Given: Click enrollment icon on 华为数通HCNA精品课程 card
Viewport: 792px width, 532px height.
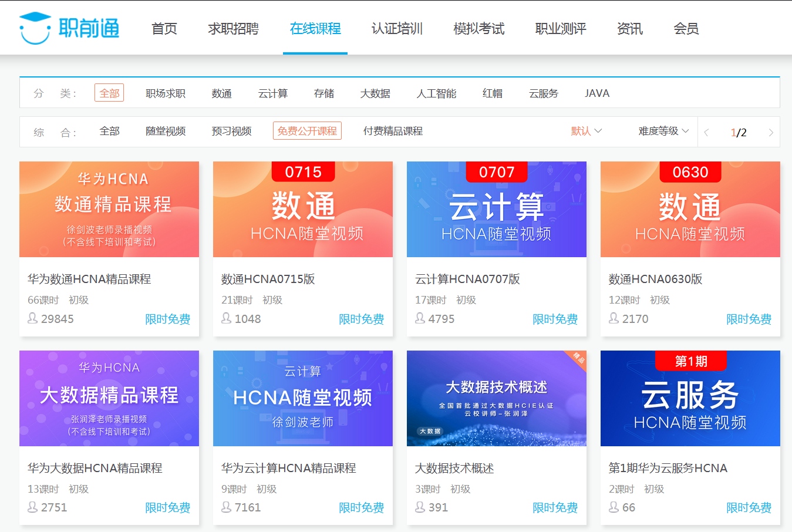Looking at the screenshot, I should tap(33, 318).
